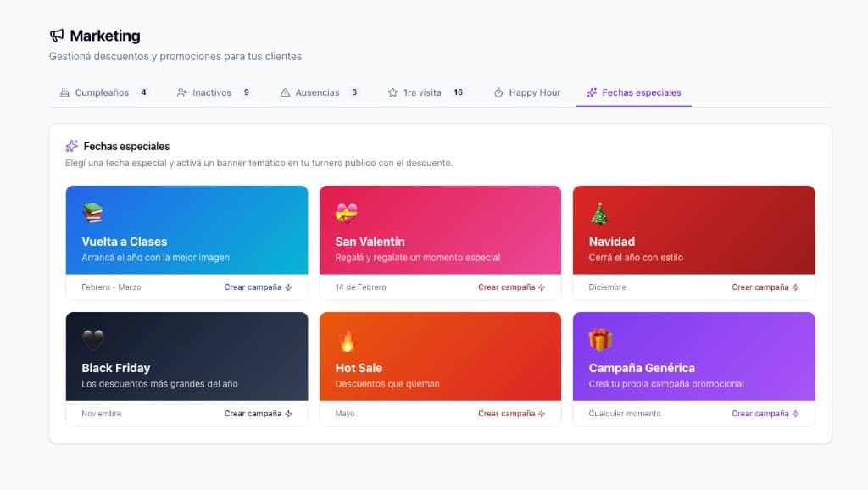Click the purple Campaña Genérica banner
Screen dimensions: 868x490
(x=693, y=356)
